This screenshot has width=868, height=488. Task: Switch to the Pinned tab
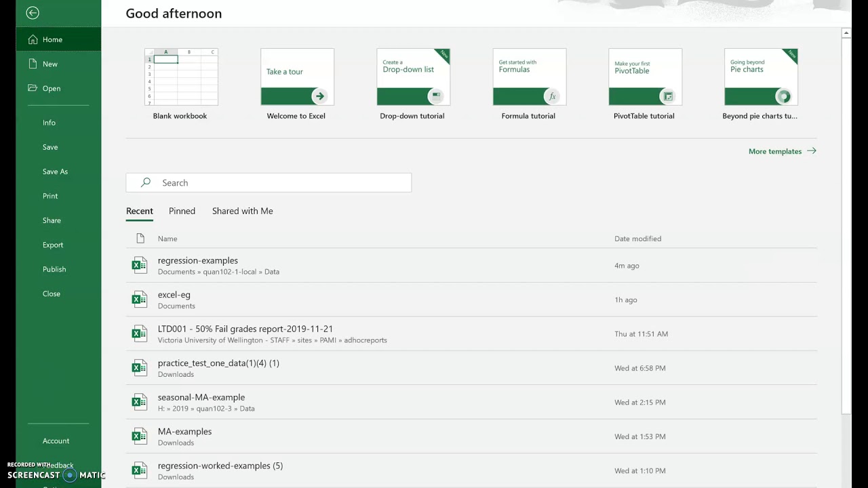pyautogui.click(x=182, y=211)
